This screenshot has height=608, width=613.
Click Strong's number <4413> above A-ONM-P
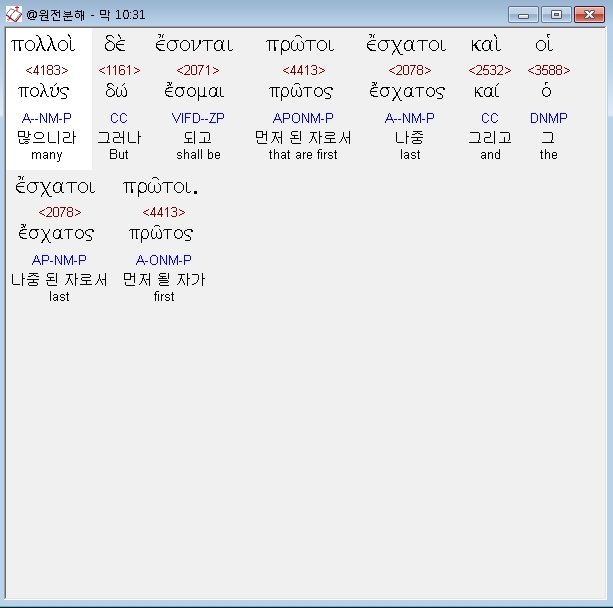164,212
